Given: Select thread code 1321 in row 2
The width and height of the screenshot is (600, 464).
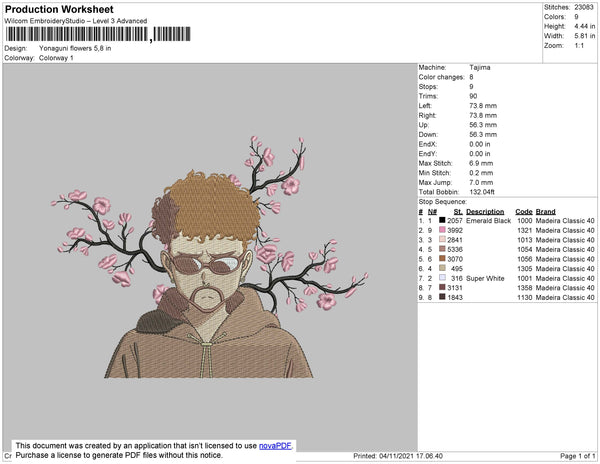Looking at the screenshot, I should point(525,230).
